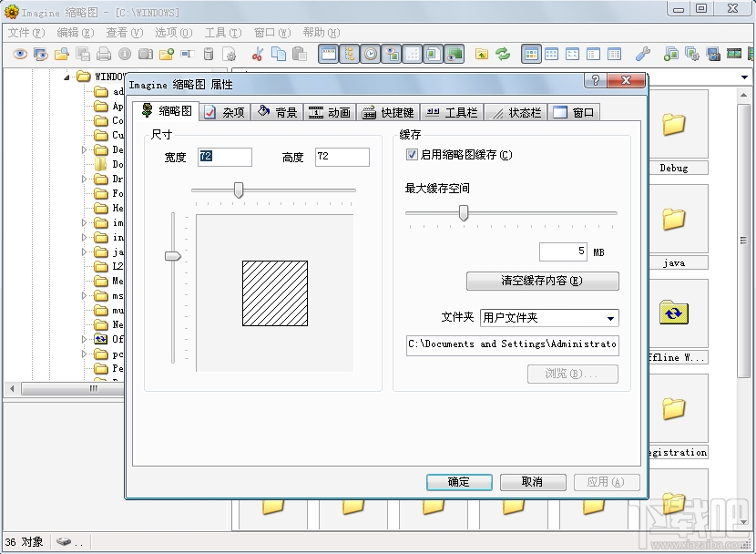756x554 pixels.
Task: Click the eye view icon in toolbar
Action: tap(20, 54)
